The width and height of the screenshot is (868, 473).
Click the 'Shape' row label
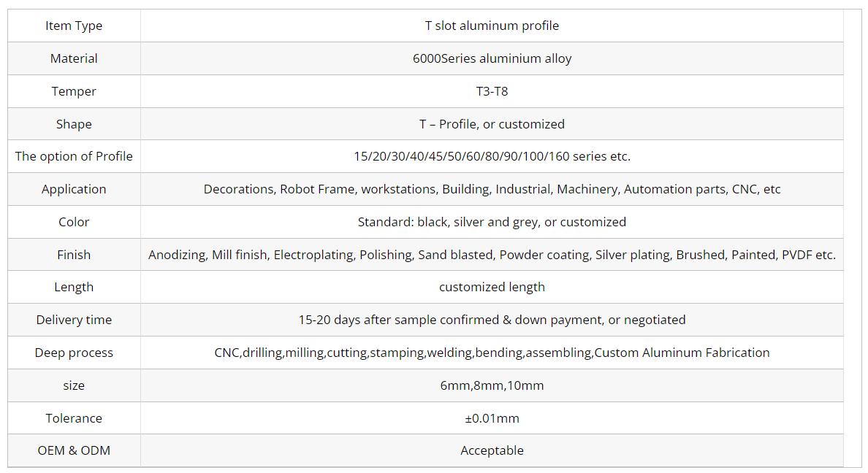74,124
